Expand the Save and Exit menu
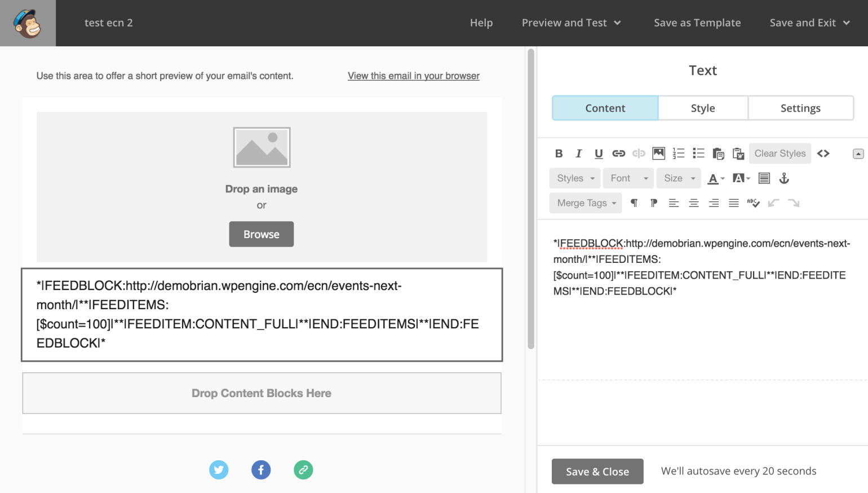This screenshot has height=493, width=868. (x=809, y=23)
